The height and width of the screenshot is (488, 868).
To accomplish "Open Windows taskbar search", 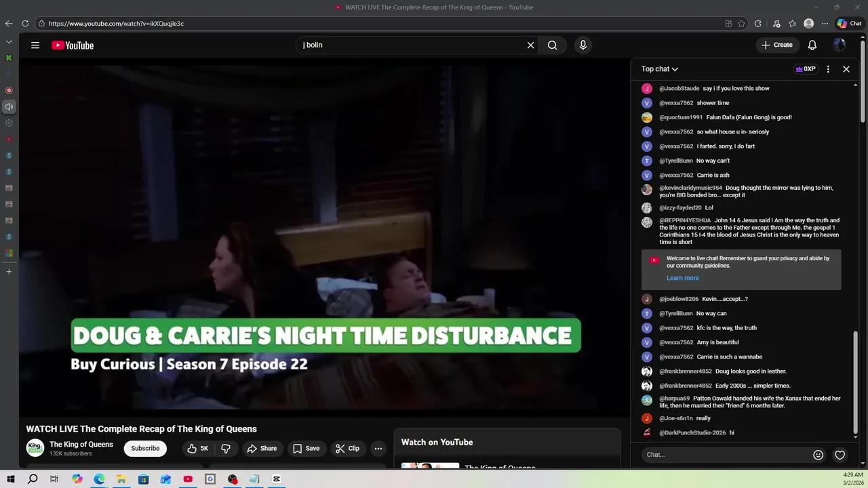I will (33, 479).
